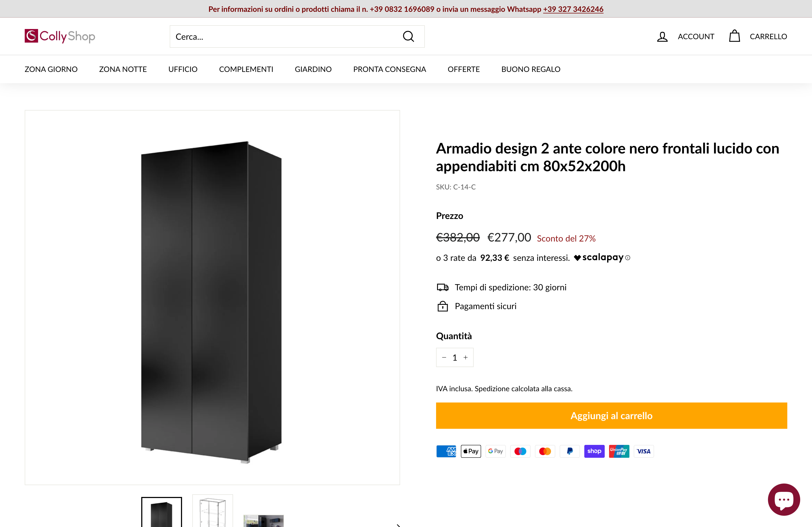Open the COMPLEMENTI menu
The height and width of the screenshot is (527, 812).
tap(246, 69)
